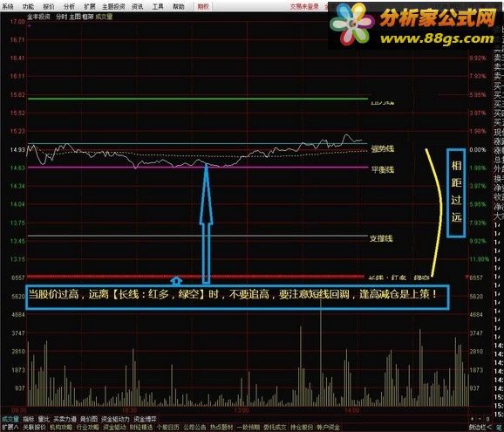Switch to the 指标 tab
Image resolution: width=504 pixels, height=432 pixels.
pos(28,419)
